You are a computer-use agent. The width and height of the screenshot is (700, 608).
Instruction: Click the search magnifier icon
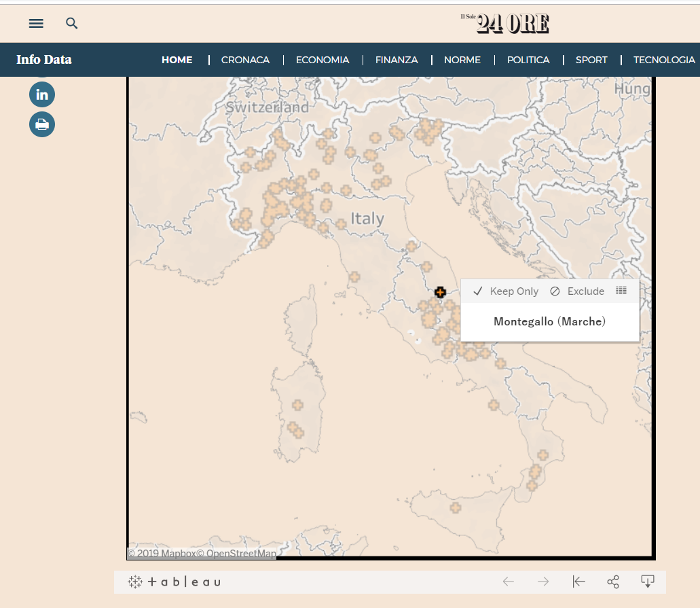[71, 23]
